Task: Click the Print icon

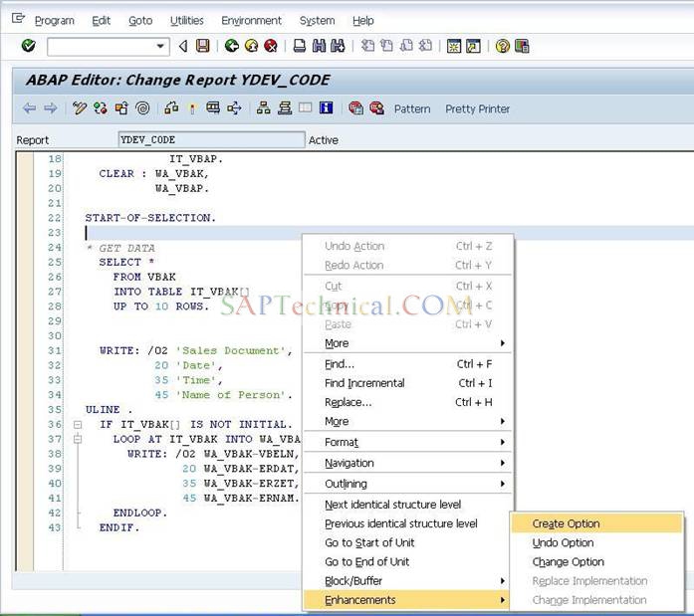Action: (300, 46)
